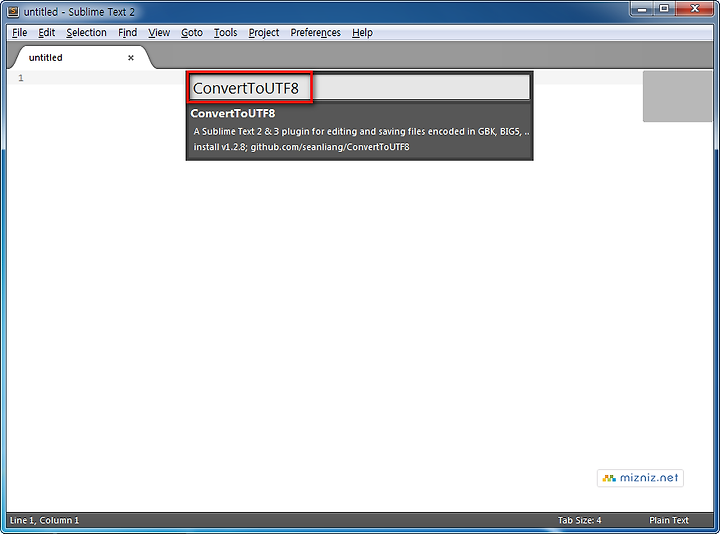Click Line 1, Column 1 status text
The height and width of the screenshot is (534, 720).
click(x=44, y=520)
